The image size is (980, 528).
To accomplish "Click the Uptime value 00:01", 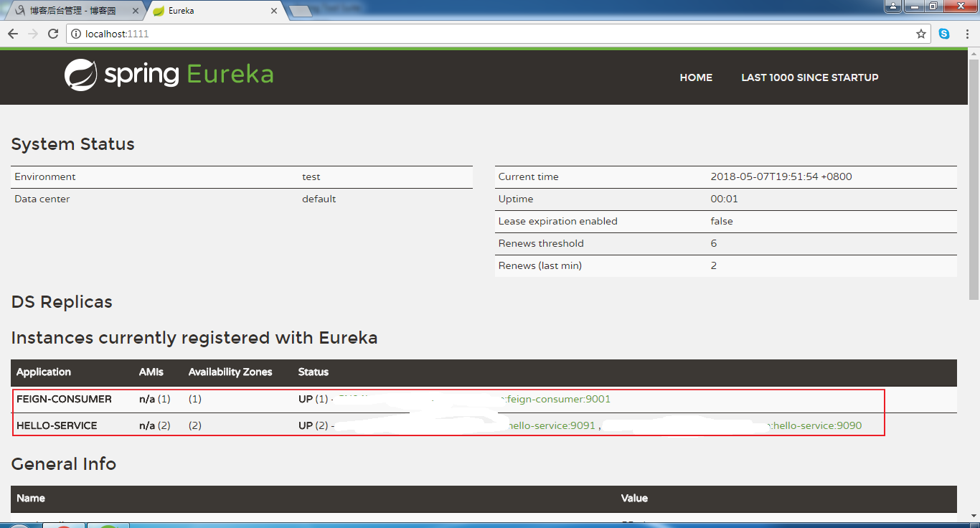I will click(724, 199).
